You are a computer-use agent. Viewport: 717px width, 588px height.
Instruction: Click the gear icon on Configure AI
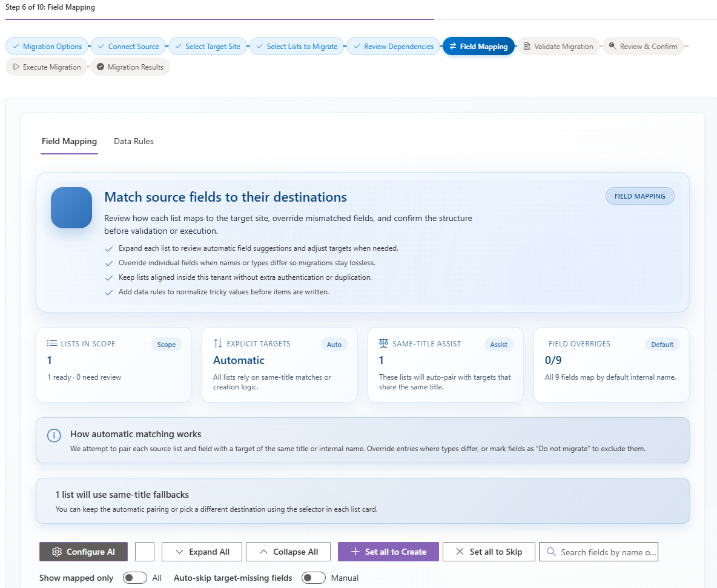click(x=57, y=552)
